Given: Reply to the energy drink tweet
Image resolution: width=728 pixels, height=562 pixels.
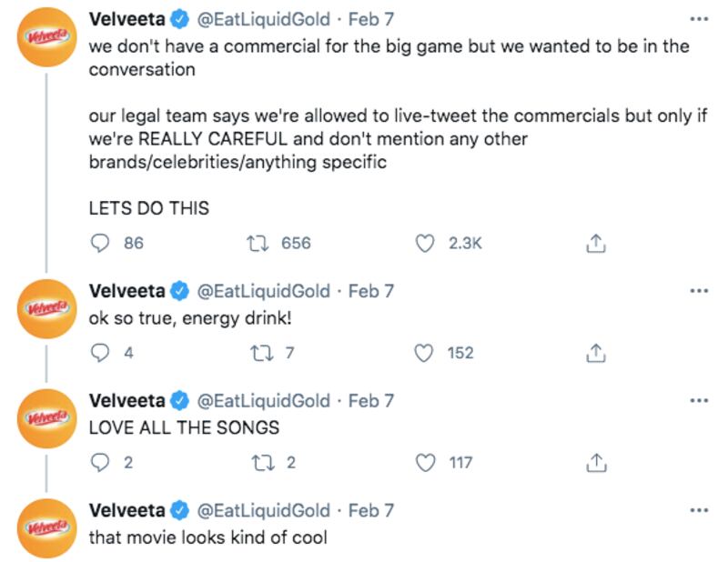Looking at the screenshot, I should 101,353.
